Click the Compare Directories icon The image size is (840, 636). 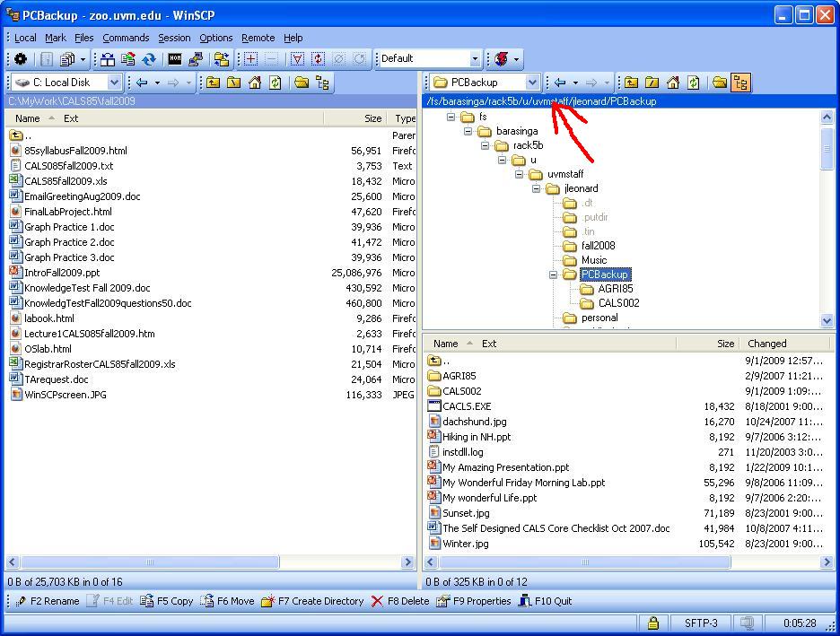point(108,59)
